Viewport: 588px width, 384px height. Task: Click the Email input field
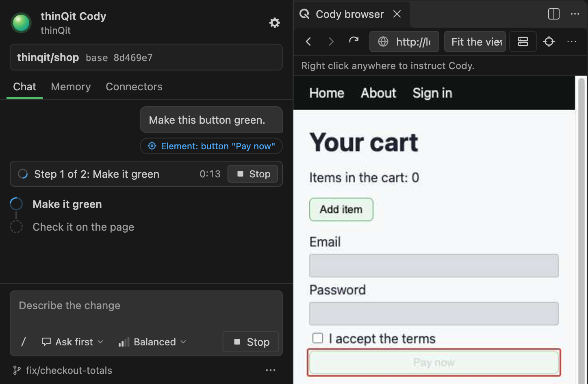(434, 266)
